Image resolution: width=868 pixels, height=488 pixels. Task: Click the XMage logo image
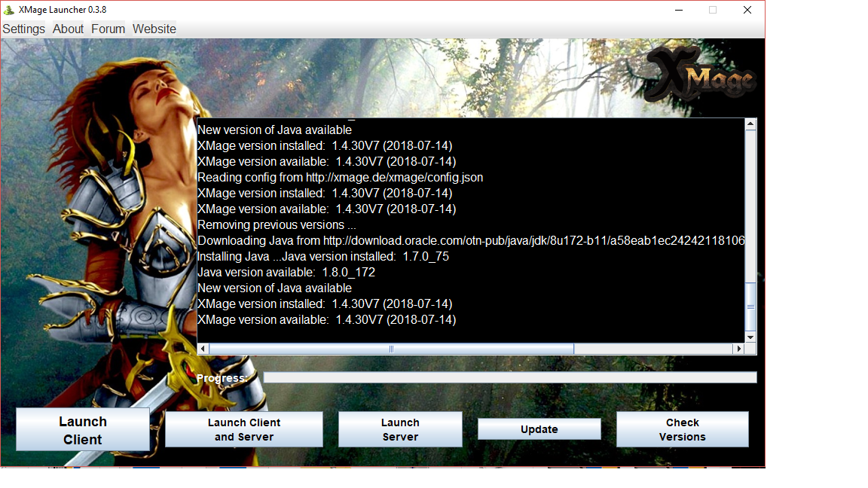701,75
